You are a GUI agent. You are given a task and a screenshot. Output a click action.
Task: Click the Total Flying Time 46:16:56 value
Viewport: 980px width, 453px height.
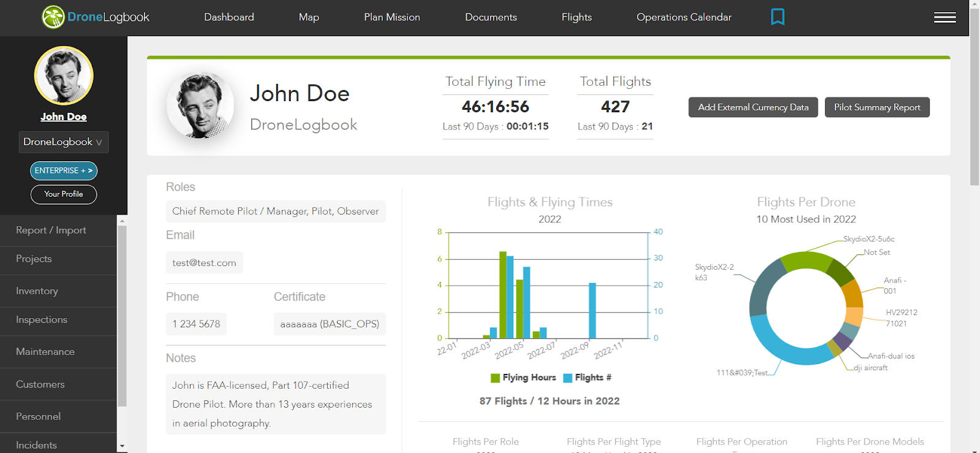[496, 107]
